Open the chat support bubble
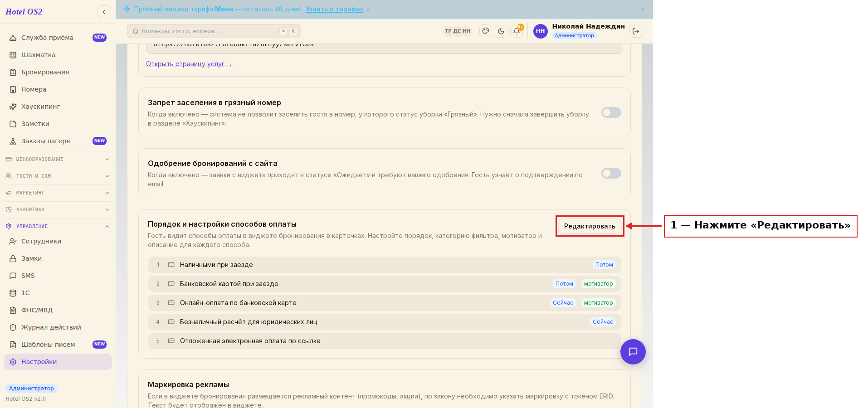Screen dimensions: 868x408 (633, 352)
